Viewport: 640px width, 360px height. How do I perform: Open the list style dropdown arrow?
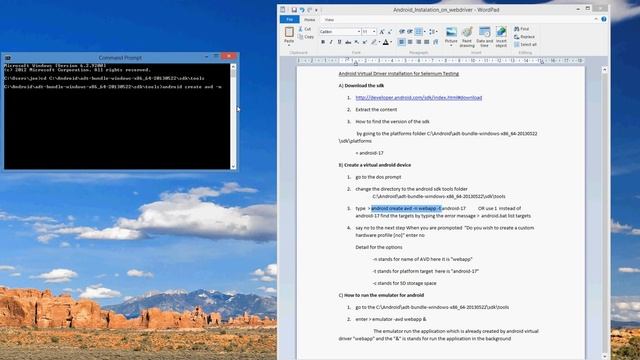point(425,31)
